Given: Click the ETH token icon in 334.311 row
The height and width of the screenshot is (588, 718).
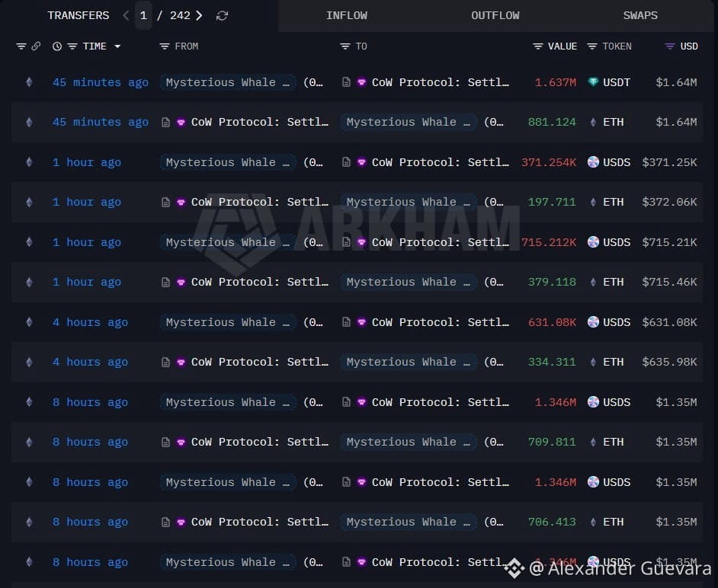Looking at the screenshot, I should tap(593, 362).
